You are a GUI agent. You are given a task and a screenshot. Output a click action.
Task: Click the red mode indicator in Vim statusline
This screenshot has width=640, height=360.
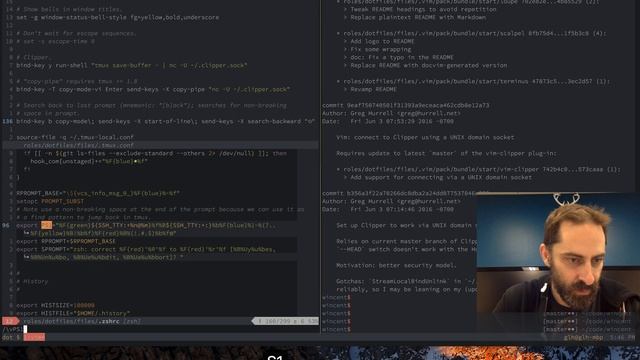pyautogui.click(x=10, y=321)
